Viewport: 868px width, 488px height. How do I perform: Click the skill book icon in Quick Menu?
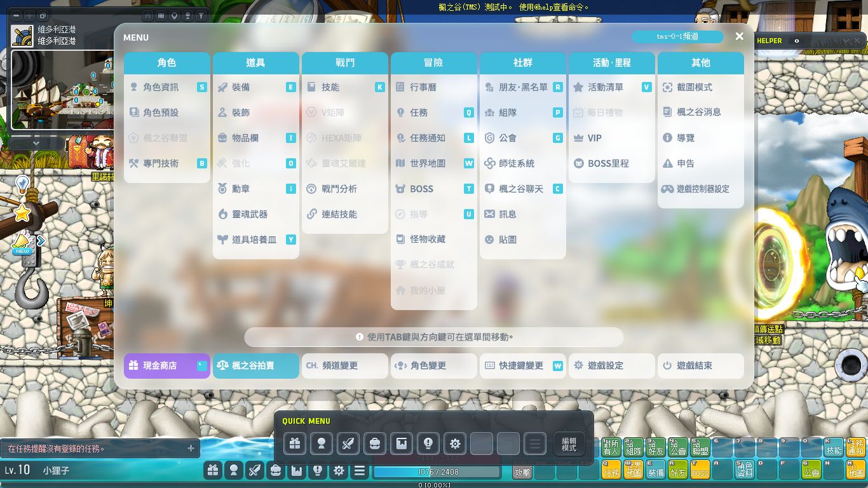pos(402,444)
